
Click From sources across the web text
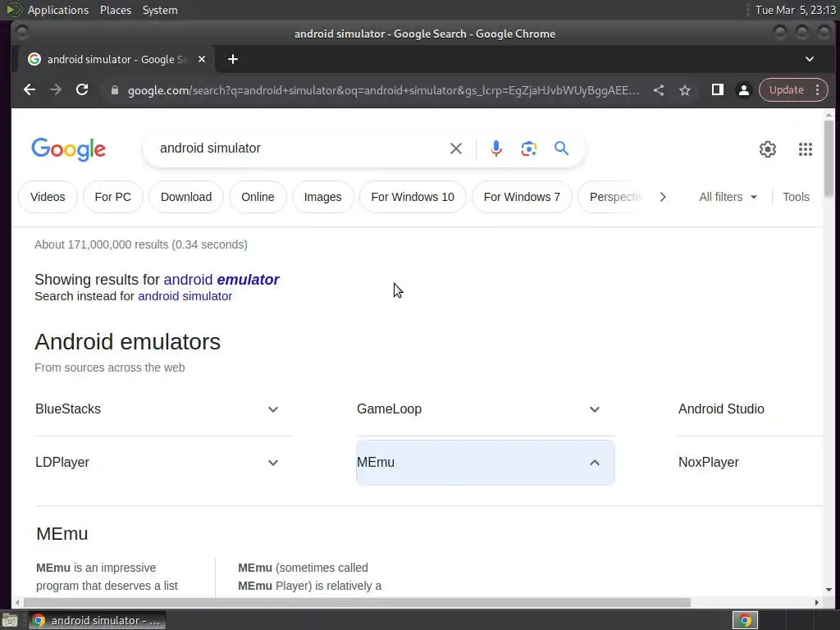pos(110,368)
